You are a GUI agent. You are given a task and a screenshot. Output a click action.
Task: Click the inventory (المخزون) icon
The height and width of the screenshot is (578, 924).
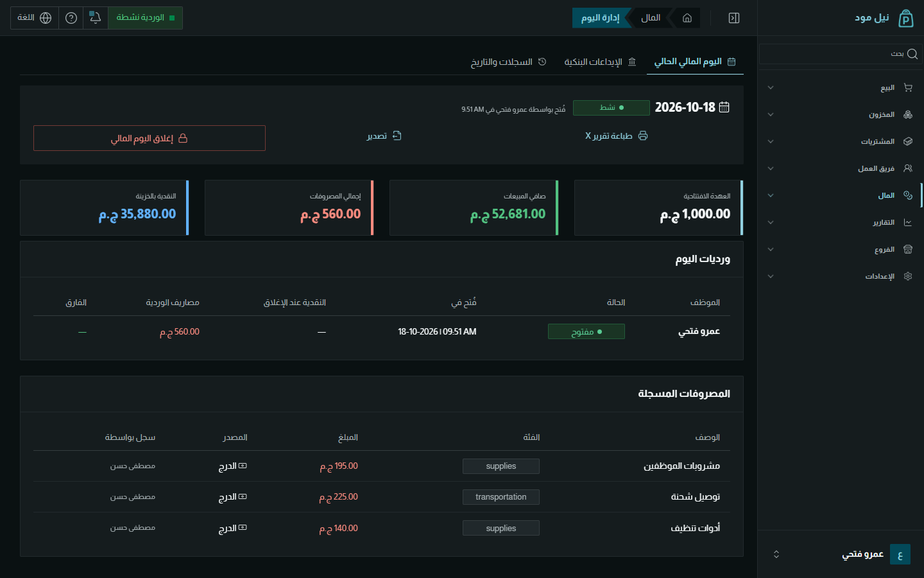[908, 114]
